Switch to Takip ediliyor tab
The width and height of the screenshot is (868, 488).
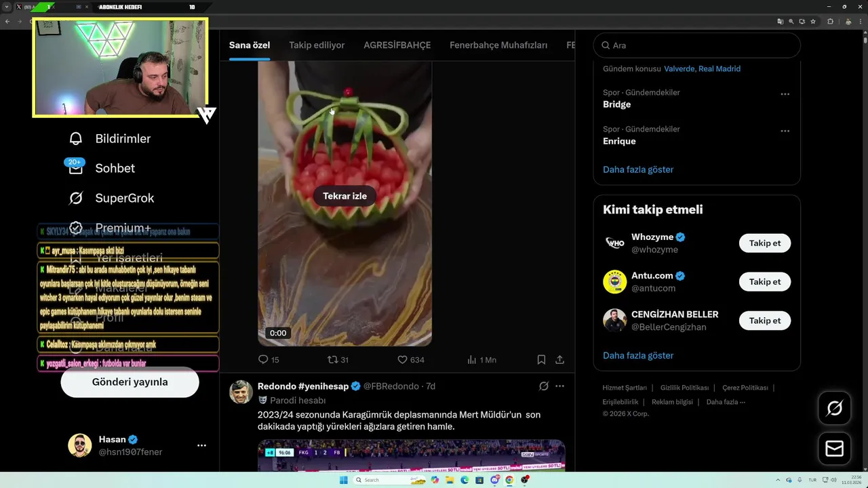pyautogui.click(x=317, y=45)
